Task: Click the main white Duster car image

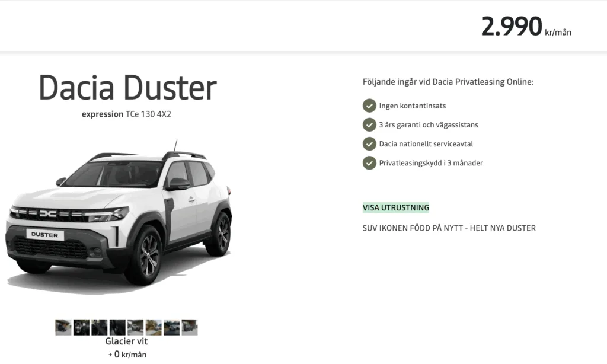Action: [x=119, y=217]
